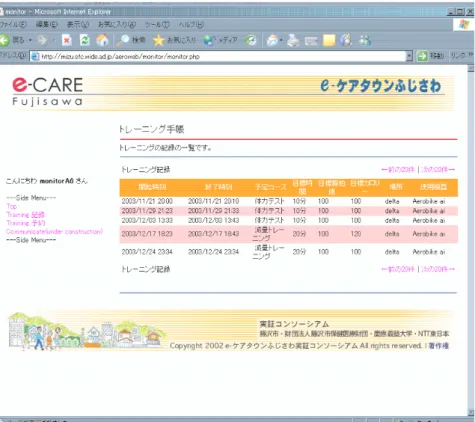
Task: Click start time cell 2003/11/21 20:00
Action: (147, 201)
